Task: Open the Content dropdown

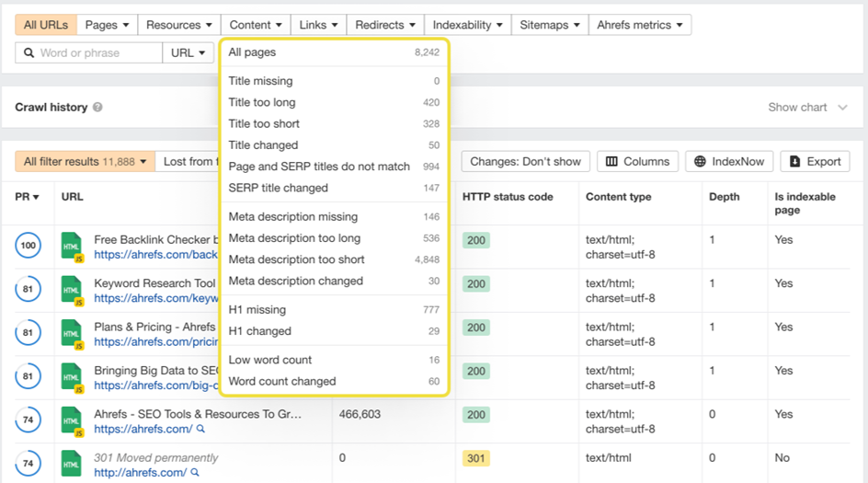Action: click(x=256, y=25)
